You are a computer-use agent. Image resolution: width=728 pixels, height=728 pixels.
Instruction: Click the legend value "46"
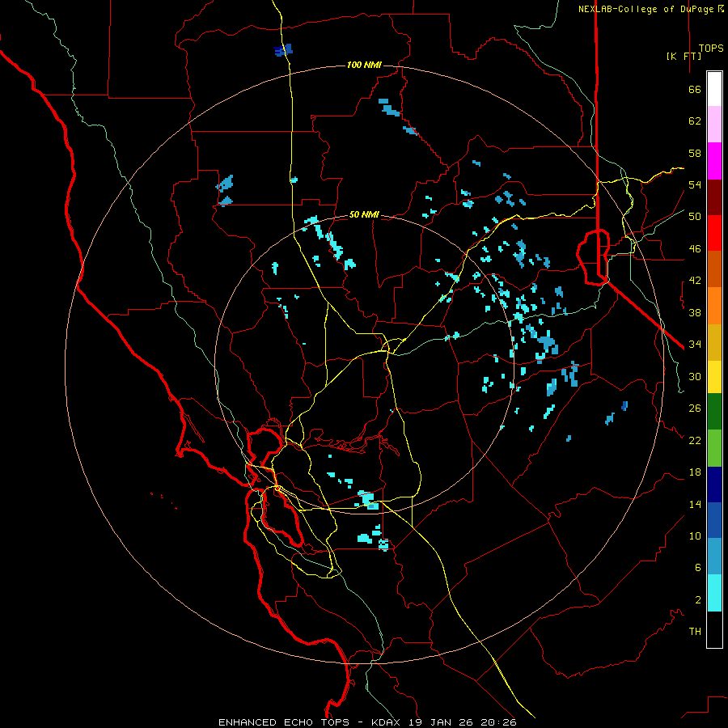point(695,249)
